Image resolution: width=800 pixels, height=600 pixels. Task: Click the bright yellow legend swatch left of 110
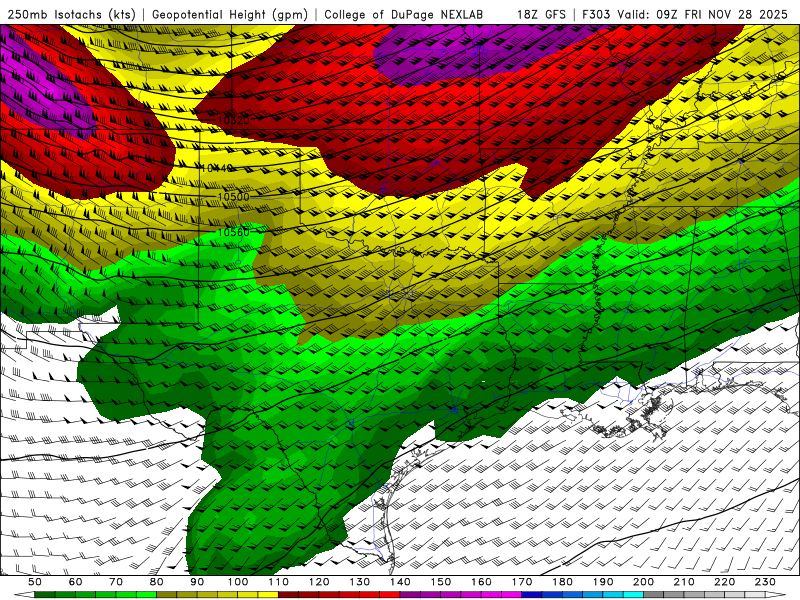tap(268, 595)
